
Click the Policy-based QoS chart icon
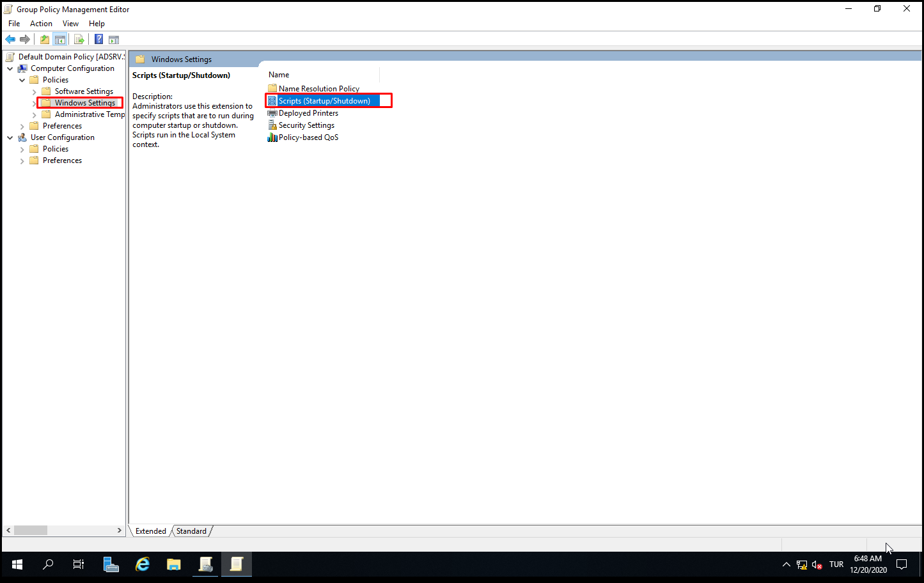tap(272, 137)
